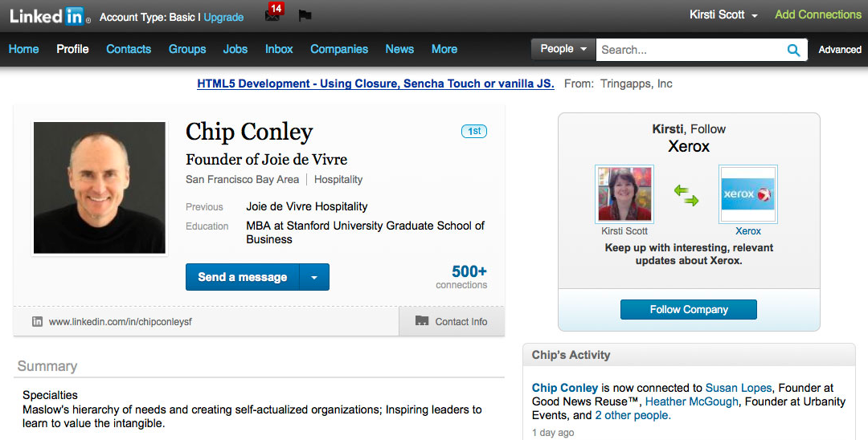The height and width of the screenshot is (440, 868).
Task: Open Companies in navigation bar
Action: point(339,49)
